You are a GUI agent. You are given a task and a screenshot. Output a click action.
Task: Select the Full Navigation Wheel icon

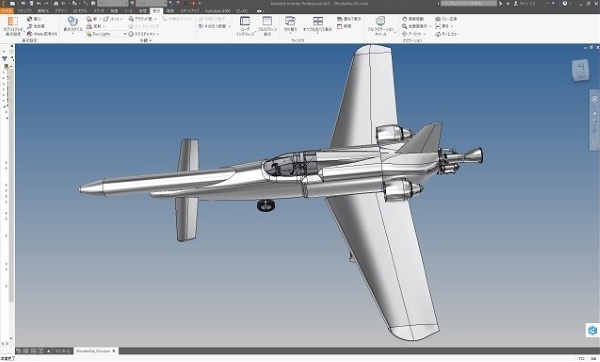380,21
